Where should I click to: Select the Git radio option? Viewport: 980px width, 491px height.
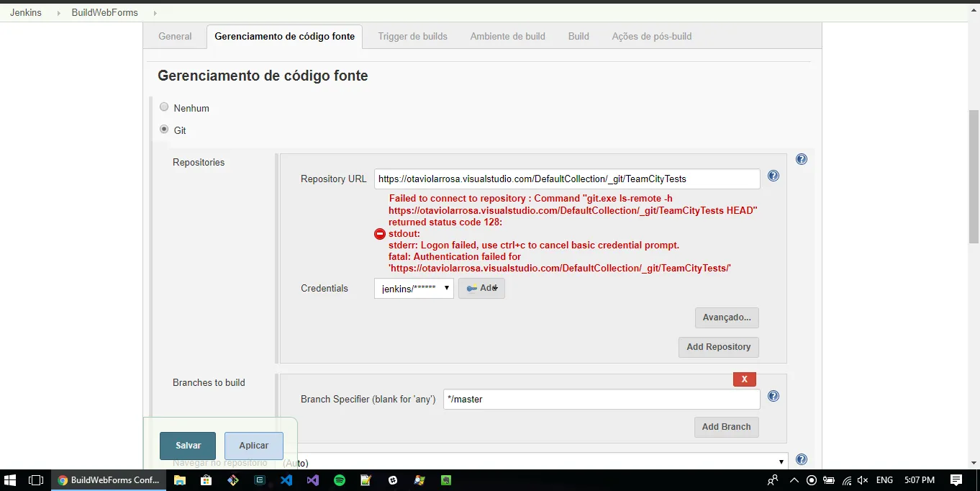(164, 130)
